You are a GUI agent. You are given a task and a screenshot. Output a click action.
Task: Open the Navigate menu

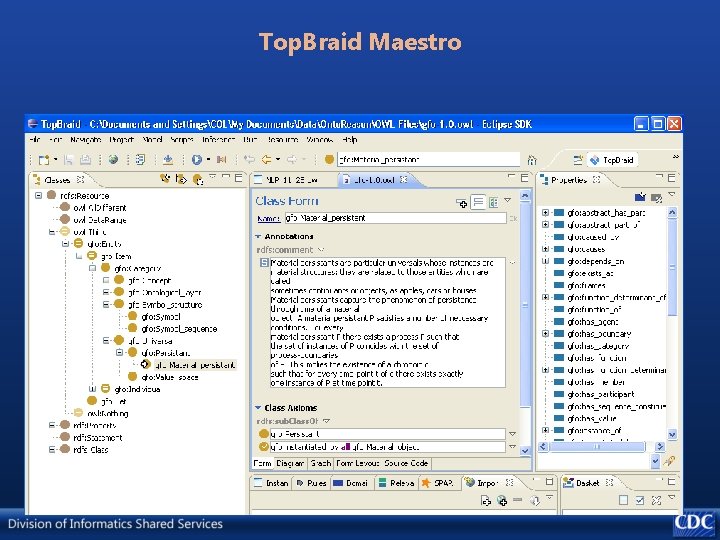pos(85,140)
